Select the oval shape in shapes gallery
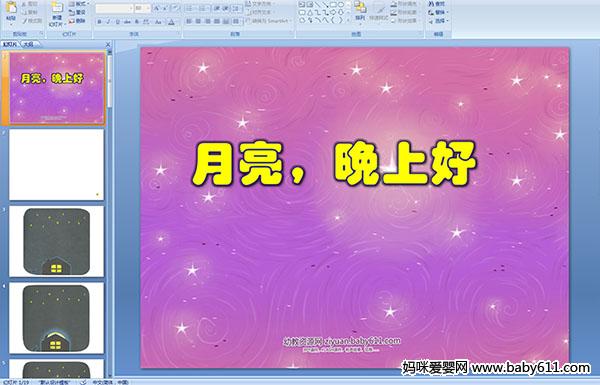600x385 pixels. pyautogui.click(x=341, y=4)
